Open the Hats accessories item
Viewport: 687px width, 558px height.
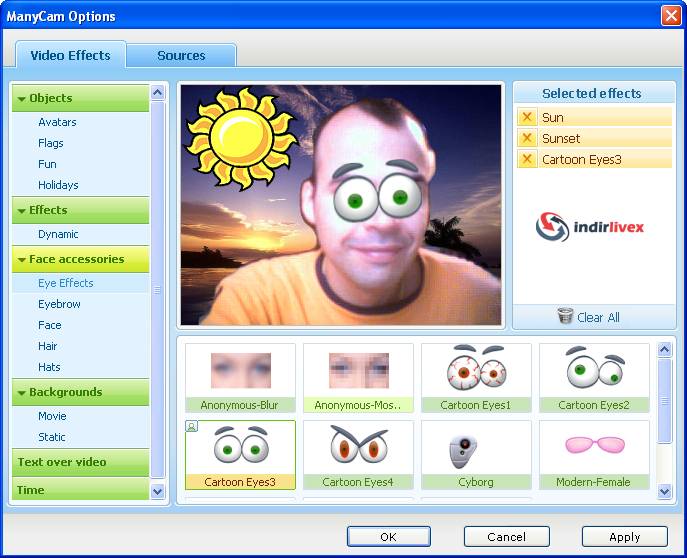50,367
